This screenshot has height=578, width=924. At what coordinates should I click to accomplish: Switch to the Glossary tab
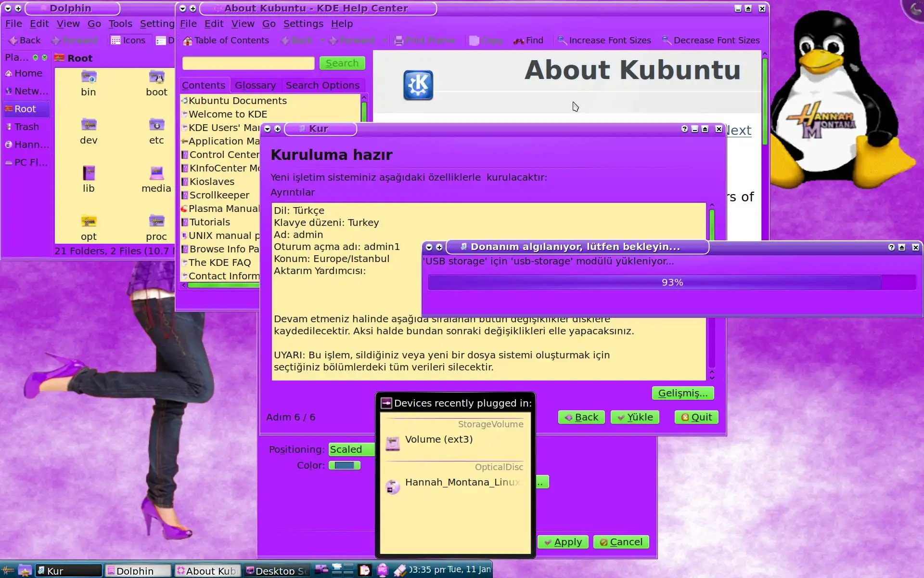(x=255, y=85)
